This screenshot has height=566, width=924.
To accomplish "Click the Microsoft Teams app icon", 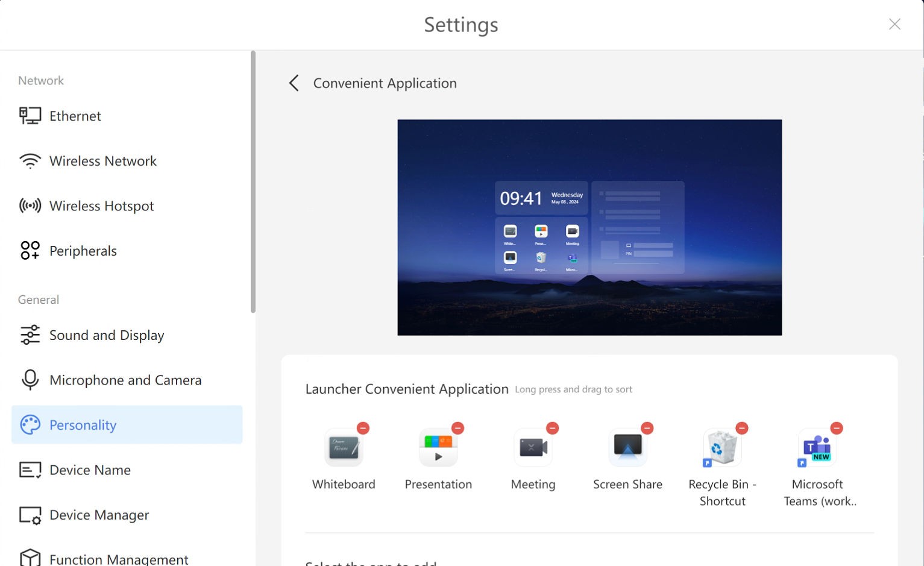I will [x=817, y=448].
